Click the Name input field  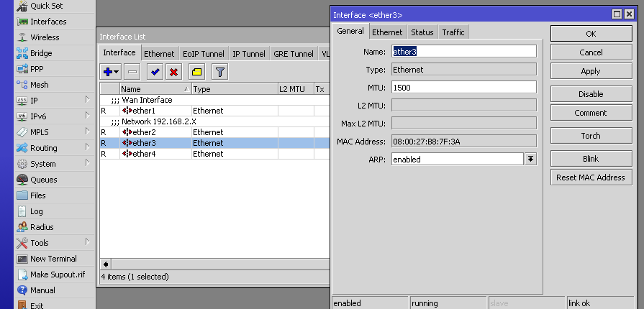coord(464,51)
